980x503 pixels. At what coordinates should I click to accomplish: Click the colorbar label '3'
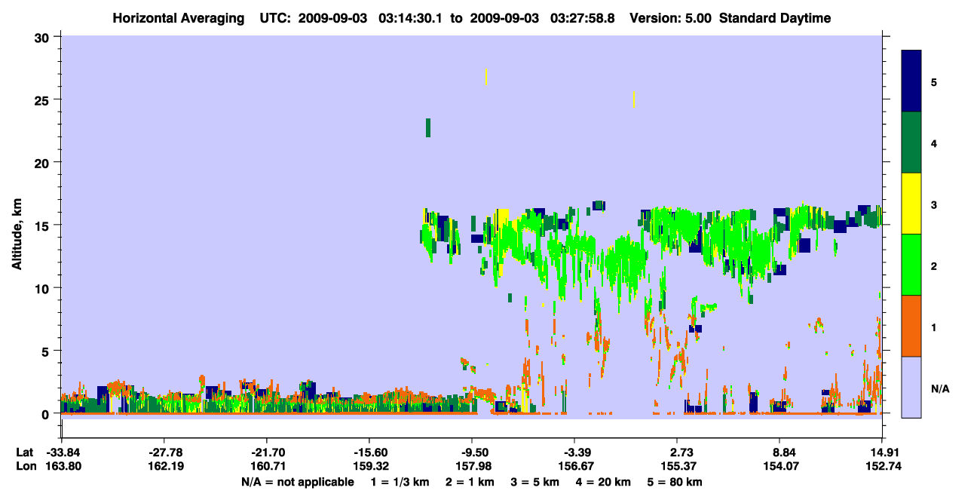[x=933, y=204]
